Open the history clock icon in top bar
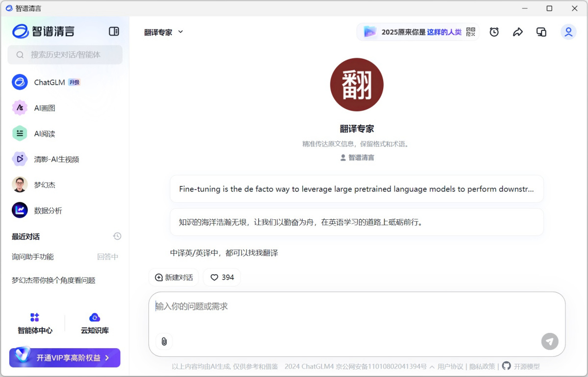The image size is (588, 377). click(494, 31)
